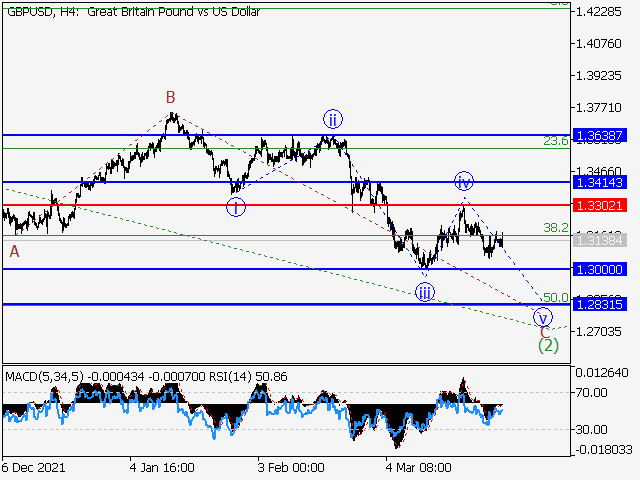Click the 1.42285 price scale value
Image resolution: width=640 pixels, height=480 pixels.
tap(599, 11)
